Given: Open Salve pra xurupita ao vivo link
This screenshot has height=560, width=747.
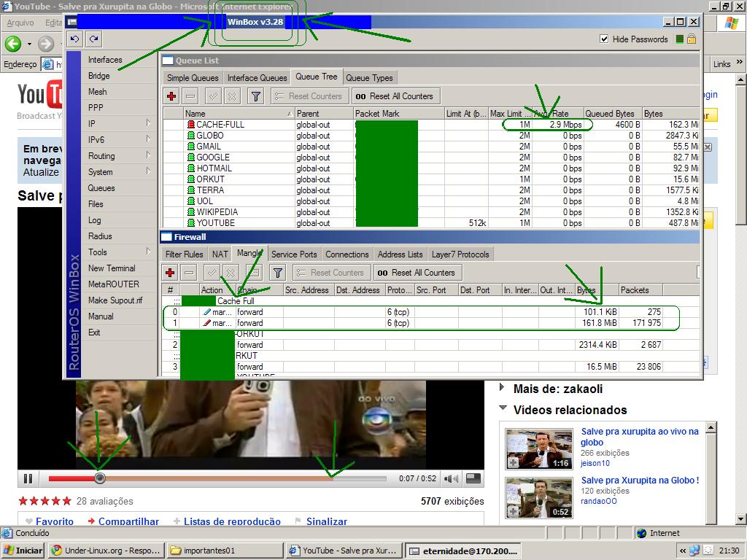Looking at the screenshot, I should click(640, 437).
